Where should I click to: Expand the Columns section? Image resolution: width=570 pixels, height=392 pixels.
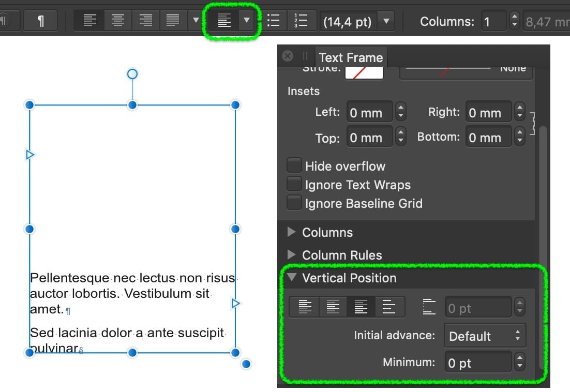click(291, 232)
